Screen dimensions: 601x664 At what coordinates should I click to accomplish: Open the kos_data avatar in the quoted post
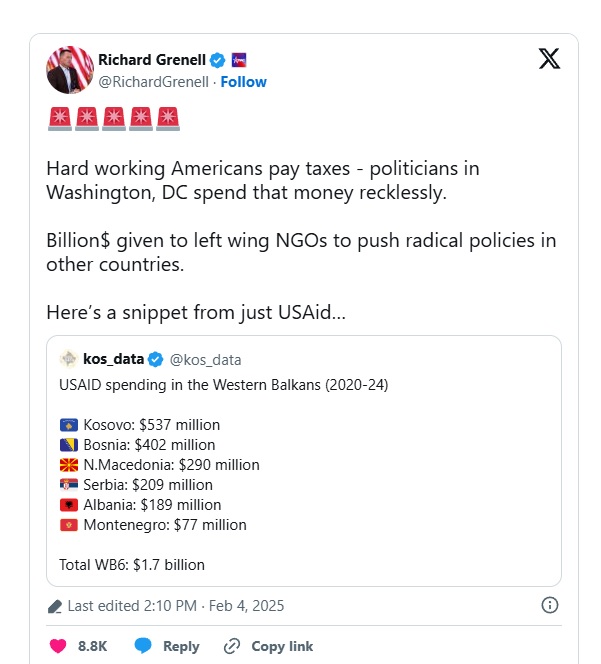pos(69,360)
